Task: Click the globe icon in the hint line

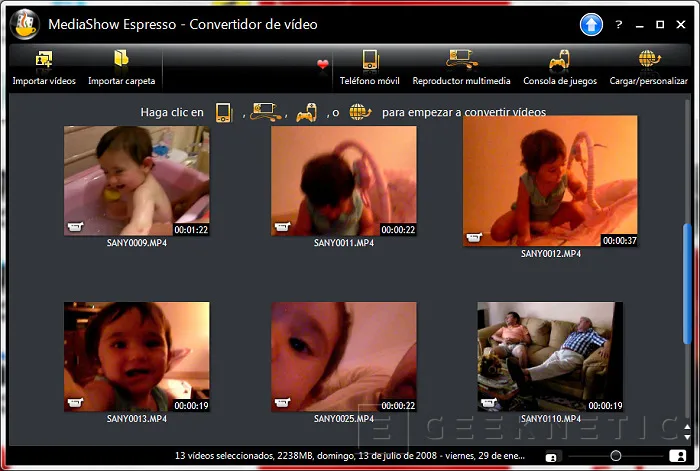Action: pos(360,112)
